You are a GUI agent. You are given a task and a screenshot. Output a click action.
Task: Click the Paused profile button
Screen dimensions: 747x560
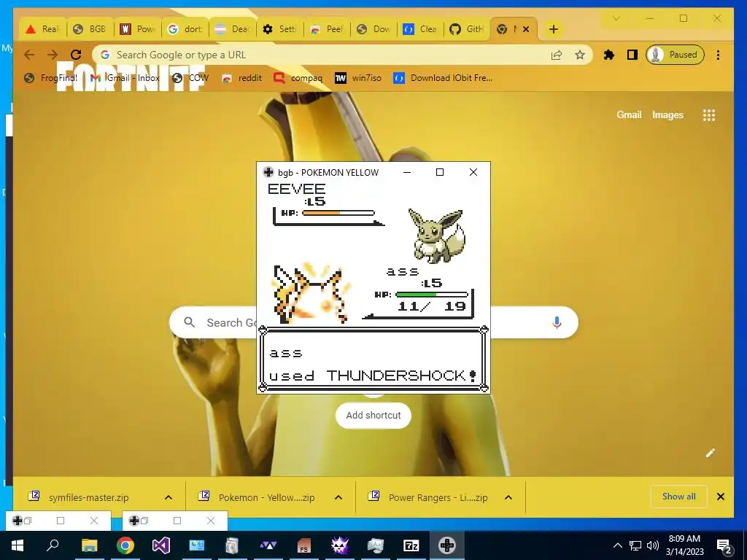675,55
